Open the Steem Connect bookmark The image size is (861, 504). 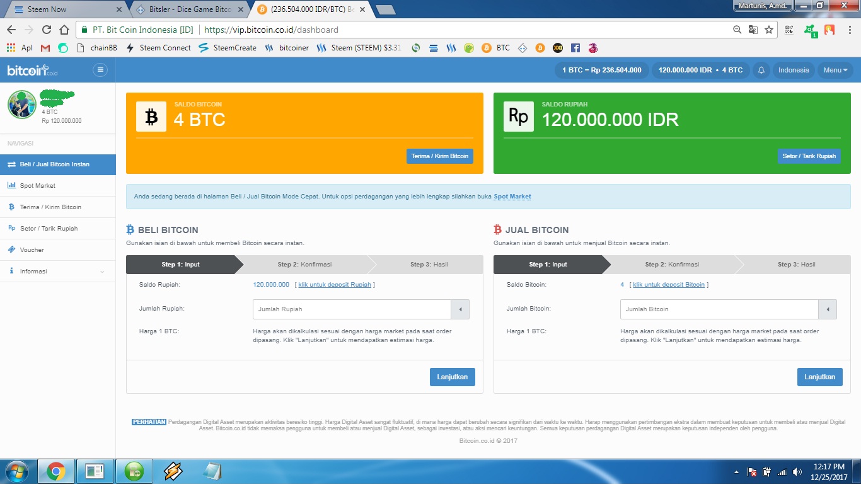159,48
